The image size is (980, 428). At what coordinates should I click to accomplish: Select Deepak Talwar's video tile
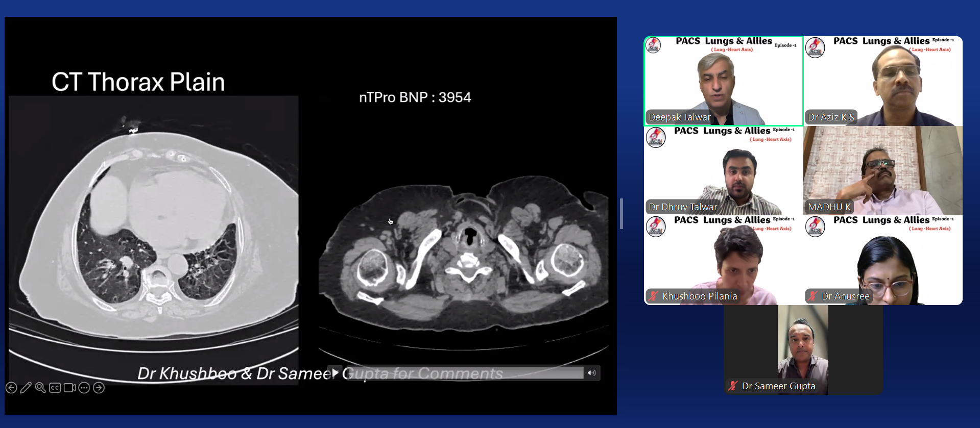[723, 81]
